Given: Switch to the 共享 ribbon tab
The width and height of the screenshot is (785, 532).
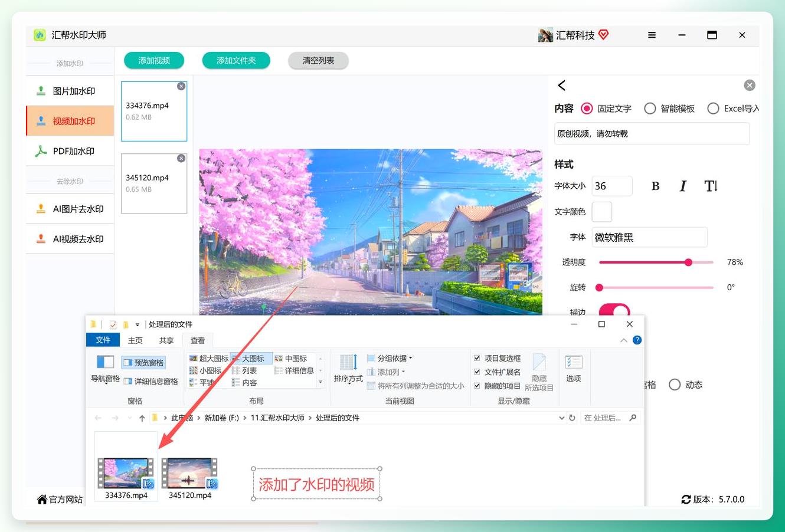Looking at the screenshot, I should tap(166, 340).
